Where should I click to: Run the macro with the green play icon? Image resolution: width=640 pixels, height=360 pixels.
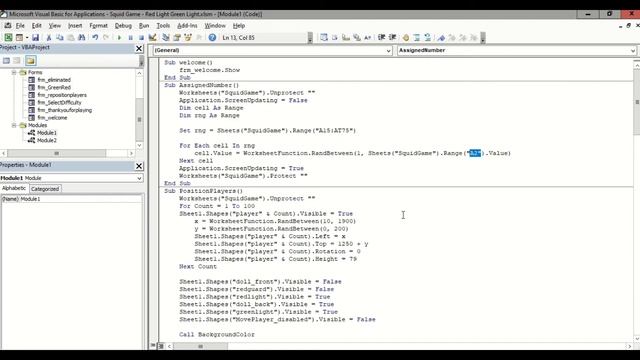(x=120, y=38)
